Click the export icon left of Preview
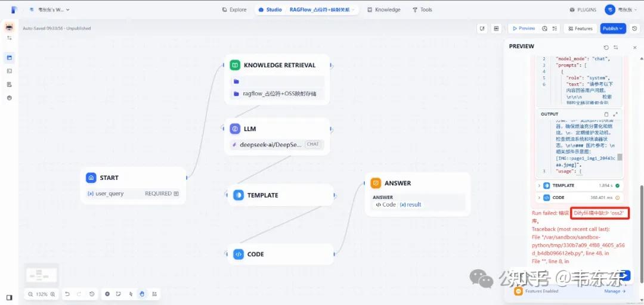This screenshot has height=305, width=644. coord(482,29)
